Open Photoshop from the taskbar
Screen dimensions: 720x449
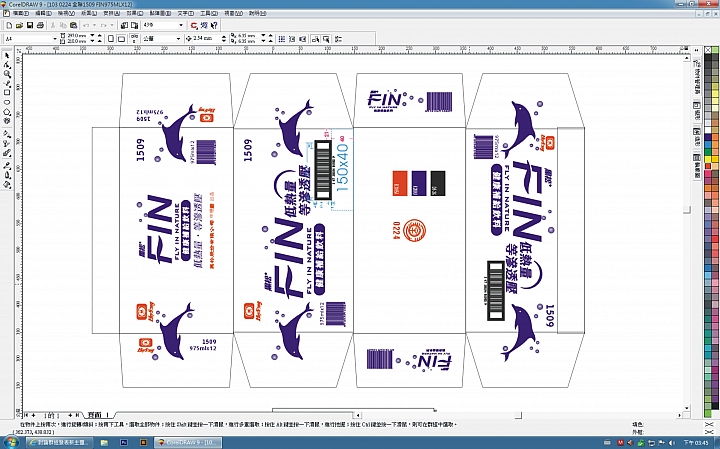[x=124, y=443]
